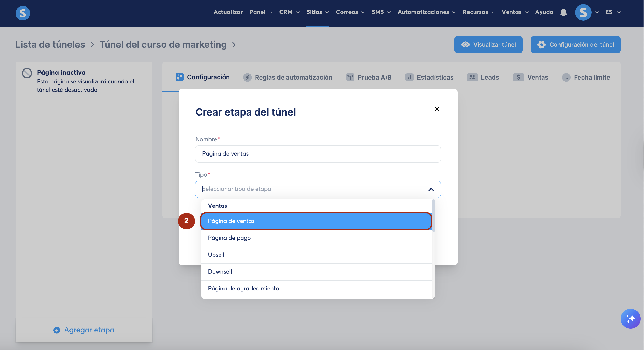
Task: Click the Configuración tab icon
Action: (179, 77)
